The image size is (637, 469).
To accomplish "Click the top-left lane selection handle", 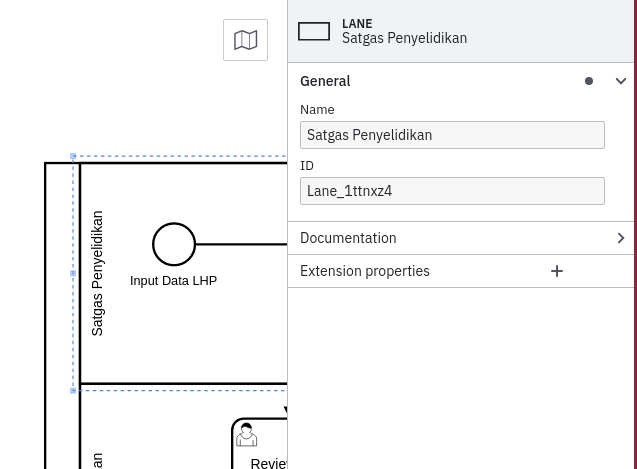I will click(x=73, y=157).
